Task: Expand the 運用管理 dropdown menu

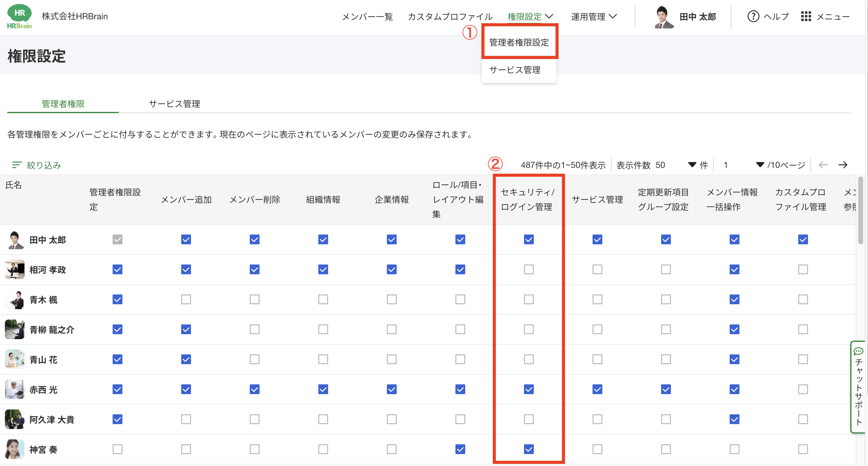Action: coord(593,16)
